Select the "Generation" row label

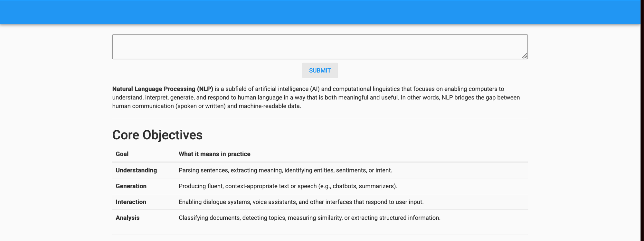[x=131, y=186]
